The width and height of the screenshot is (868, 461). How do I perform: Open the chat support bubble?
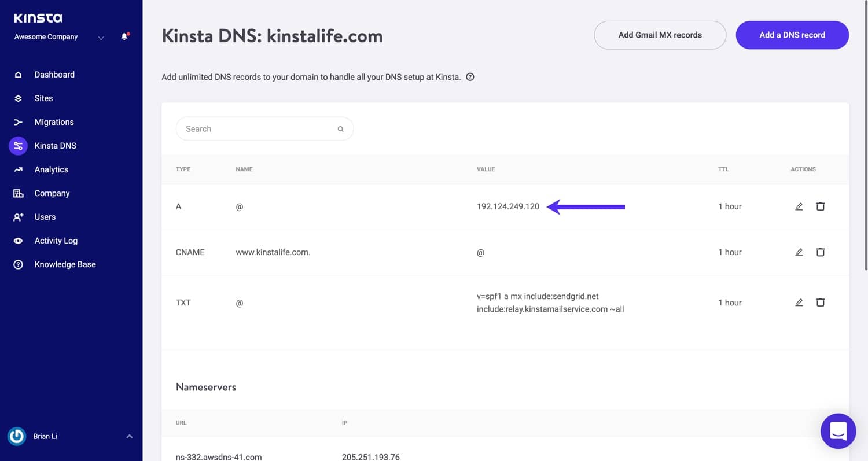point(838,431)
